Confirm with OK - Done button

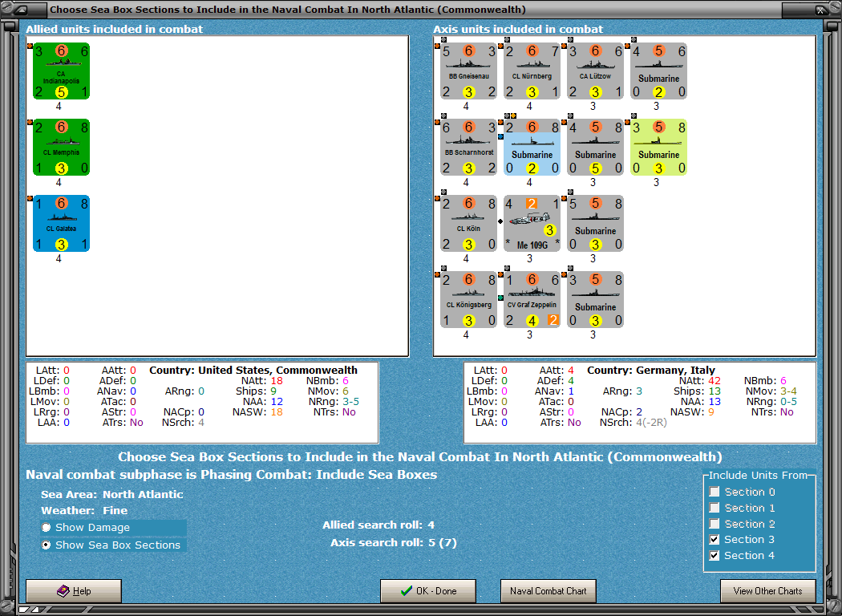point(428,591)
